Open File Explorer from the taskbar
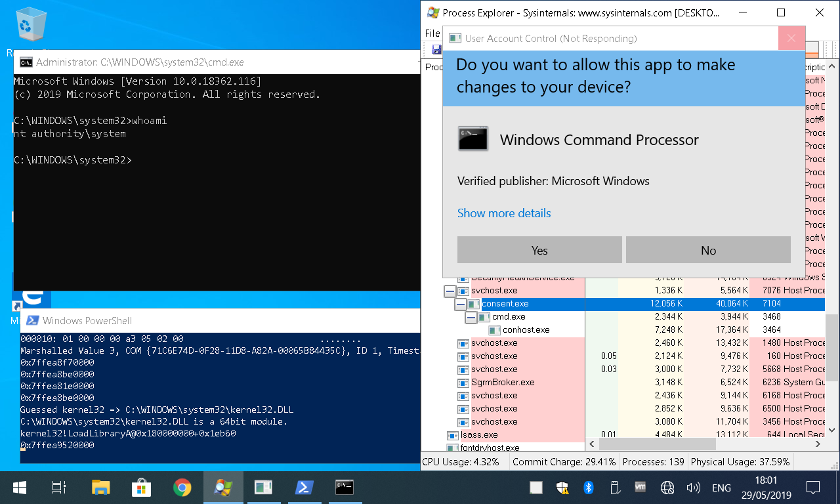This screenshot has height=504, width=840. coord(100,487)
